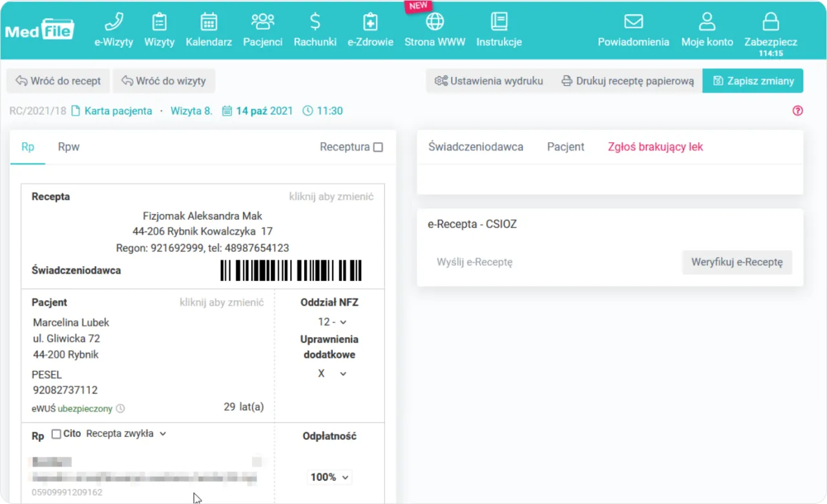Click Zapisz zmiany button

pos(753,81)
